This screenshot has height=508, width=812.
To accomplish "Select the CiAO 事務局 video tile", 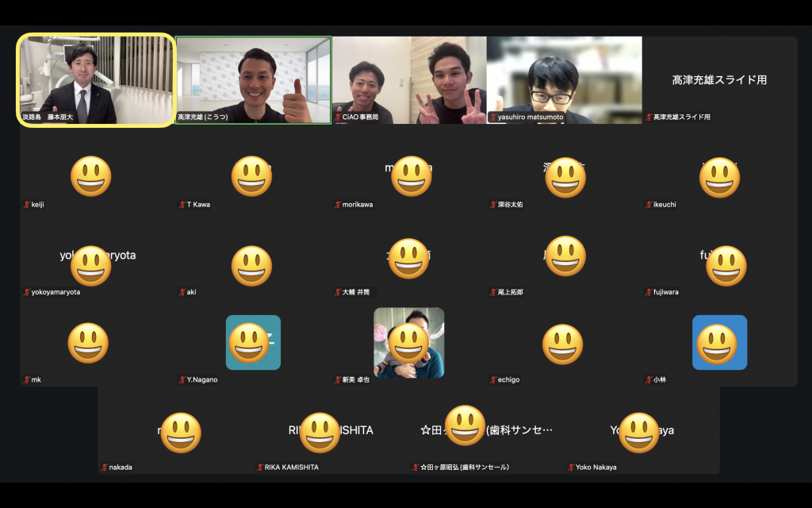I will (x=408, y=80).
